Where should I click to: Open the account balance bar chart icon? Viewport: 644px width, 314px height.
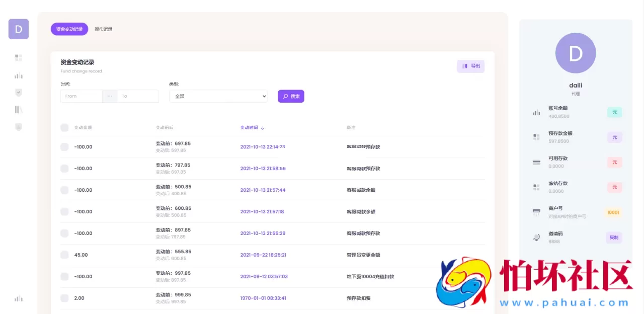[x=536, y=112]
